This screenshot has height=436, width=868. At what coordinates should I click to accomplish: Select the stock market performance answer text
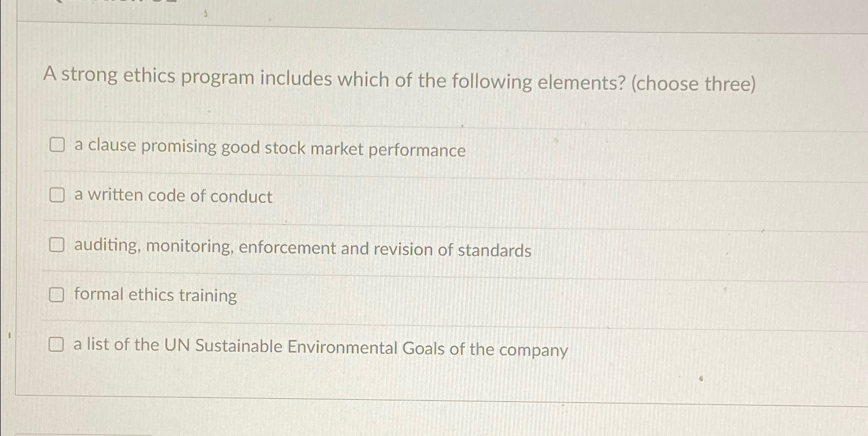pos(269,149)
